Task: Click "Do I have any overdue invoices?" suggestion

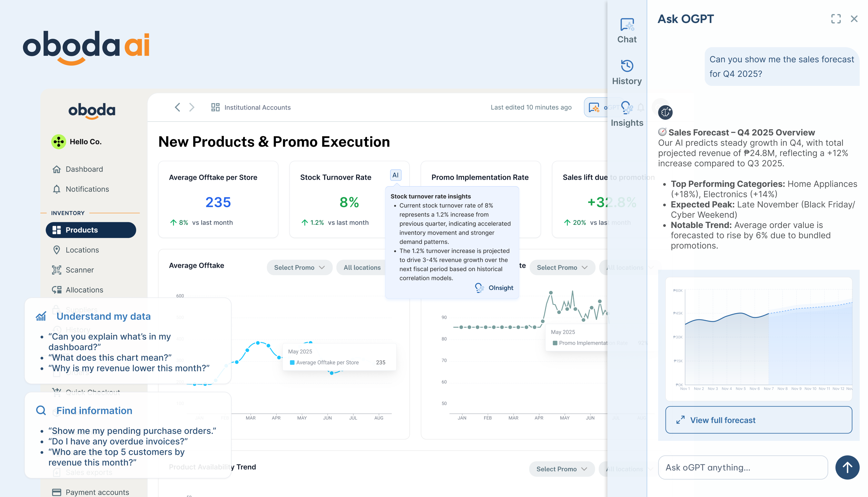Action: click(x=118, y=441)
